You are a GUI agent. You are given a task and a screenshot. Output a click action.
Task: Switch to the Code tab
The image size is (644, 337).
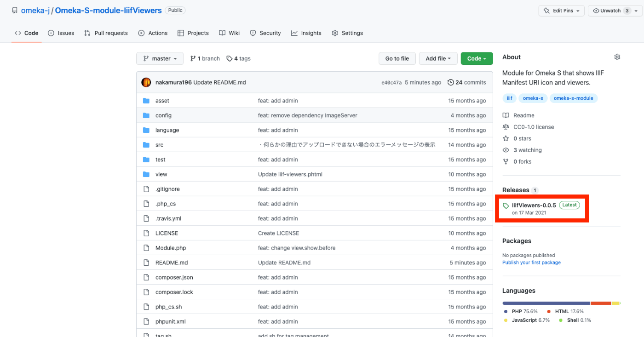pyautogui.click(x=27, y=33)
